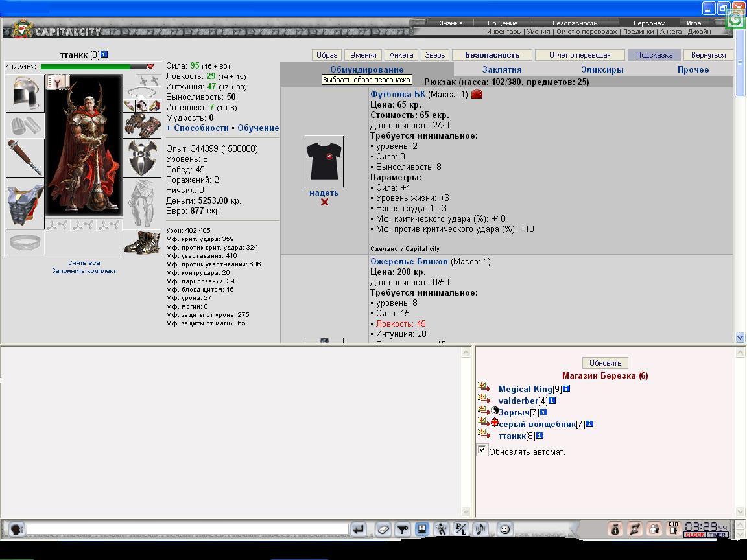Click the talking head icon left of chat input

click(16, 529)
